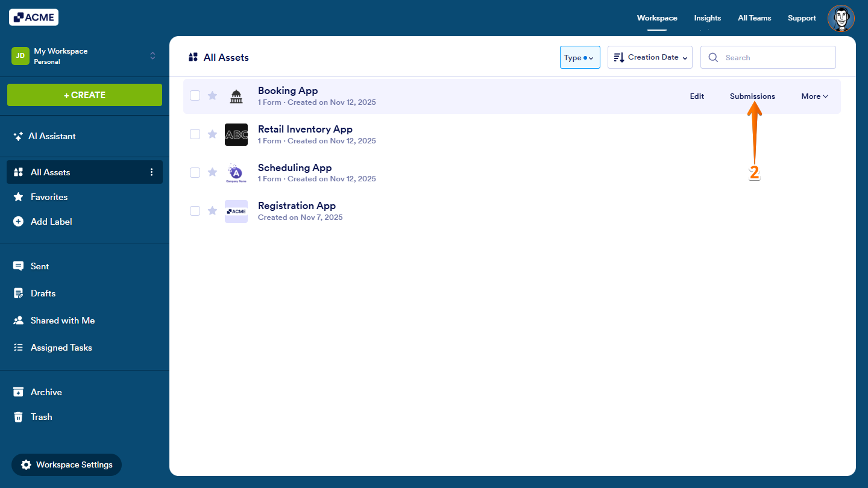Check the checkbox next to Booking App
The width and height of the screenshot is (868, 488).
tap(195, 95)
